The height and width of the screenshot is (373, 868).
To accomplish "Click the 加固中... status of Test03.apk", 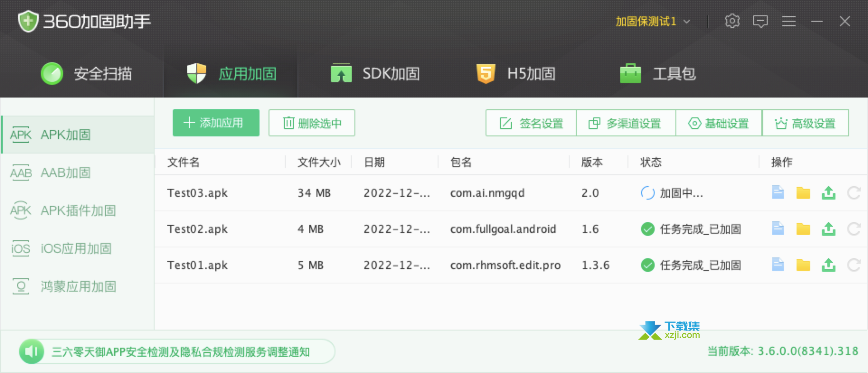I will pyautogui.click(x=672, y=193).
